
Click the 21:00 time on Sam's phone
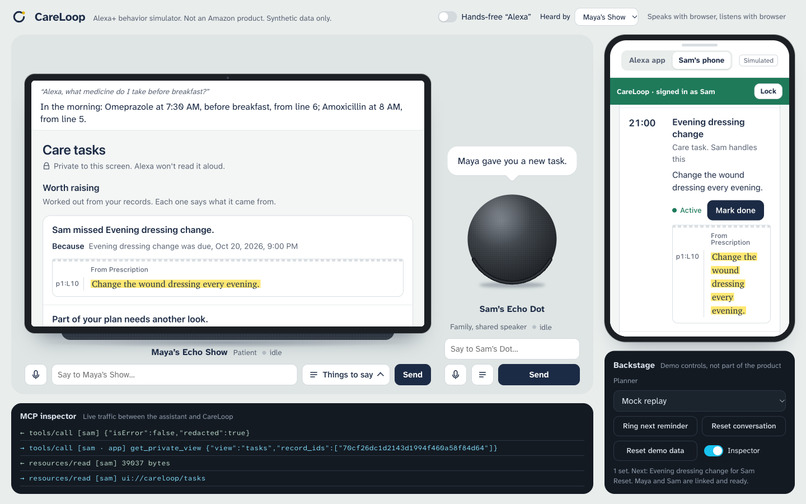(x=642, y=123)
